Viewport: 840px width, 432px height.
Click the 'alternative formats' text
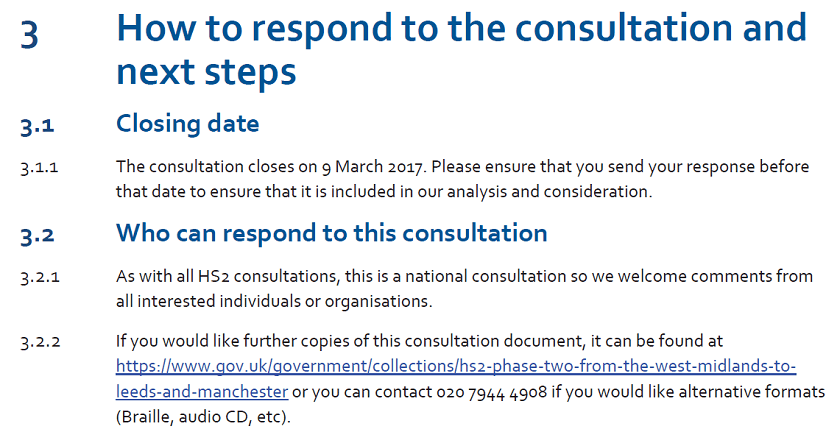click(752, 392)
